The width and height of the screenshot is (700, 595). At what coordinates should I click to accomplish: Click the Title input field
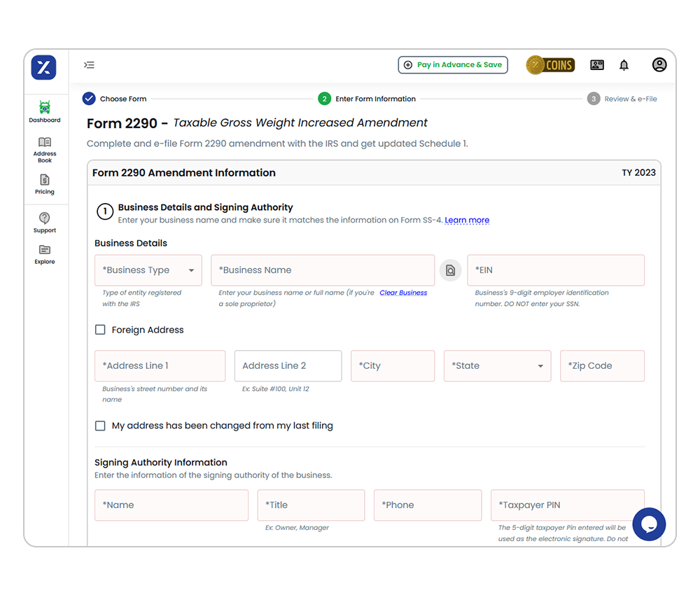pyautogui.click(x=311, y=505)
